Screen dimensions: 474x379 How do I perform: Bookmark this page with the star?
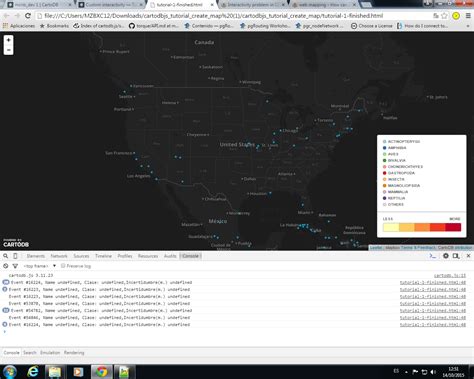tap(444, 16)
